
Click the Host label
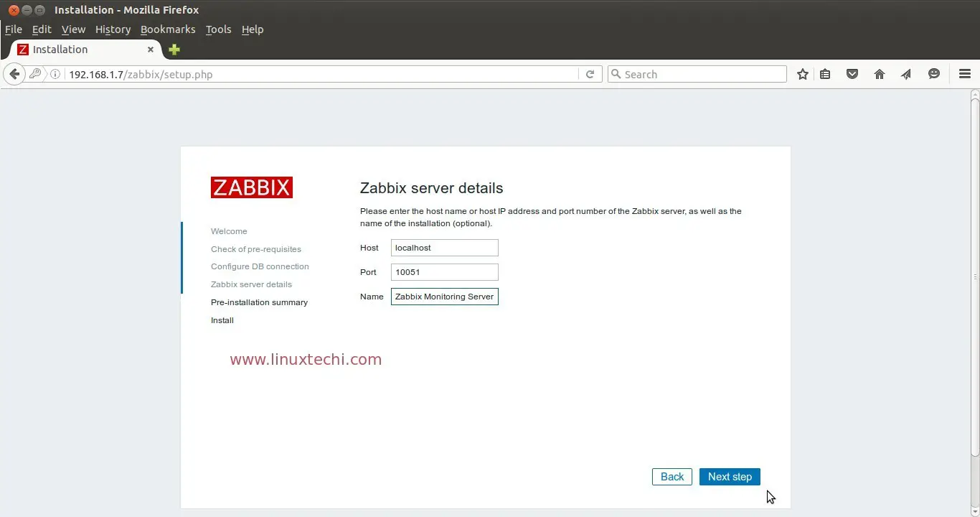click(369, 248)
